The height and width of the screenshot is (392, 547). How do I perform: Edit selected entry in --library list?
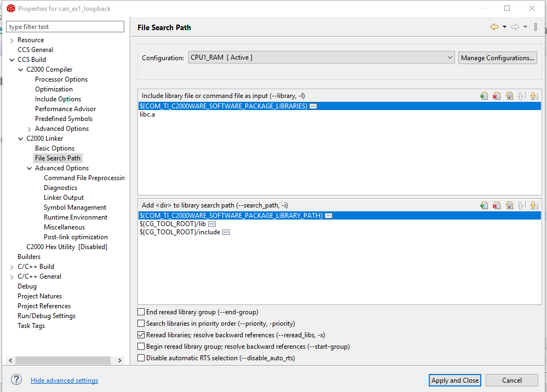pos(509,96)
